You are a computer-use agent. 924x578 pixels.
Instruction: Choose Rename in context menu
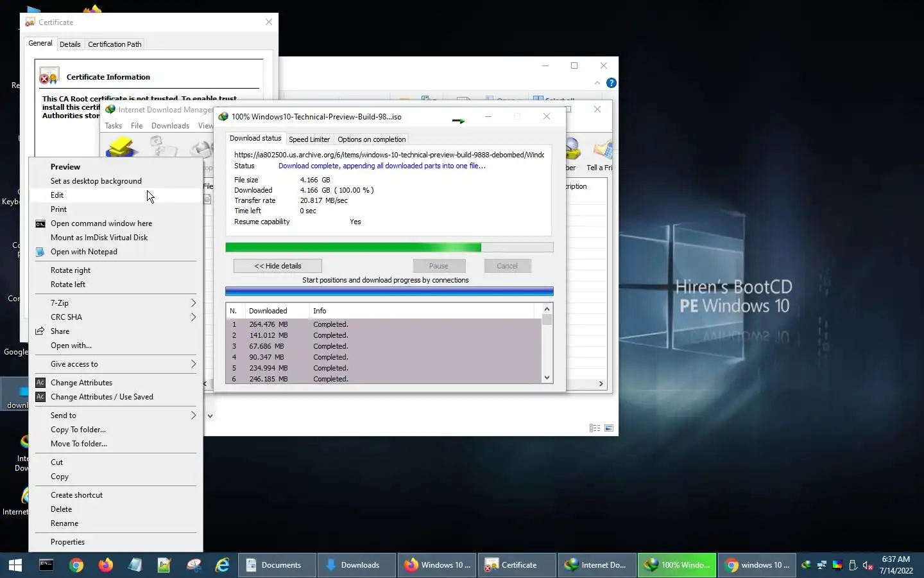[116, 523]
